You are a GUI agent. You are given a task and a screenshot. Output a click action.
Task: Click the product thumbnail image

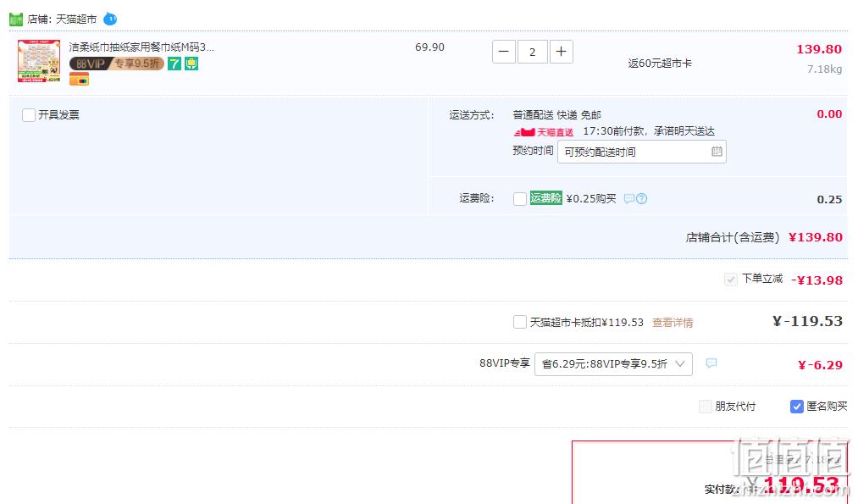[39, 61]
